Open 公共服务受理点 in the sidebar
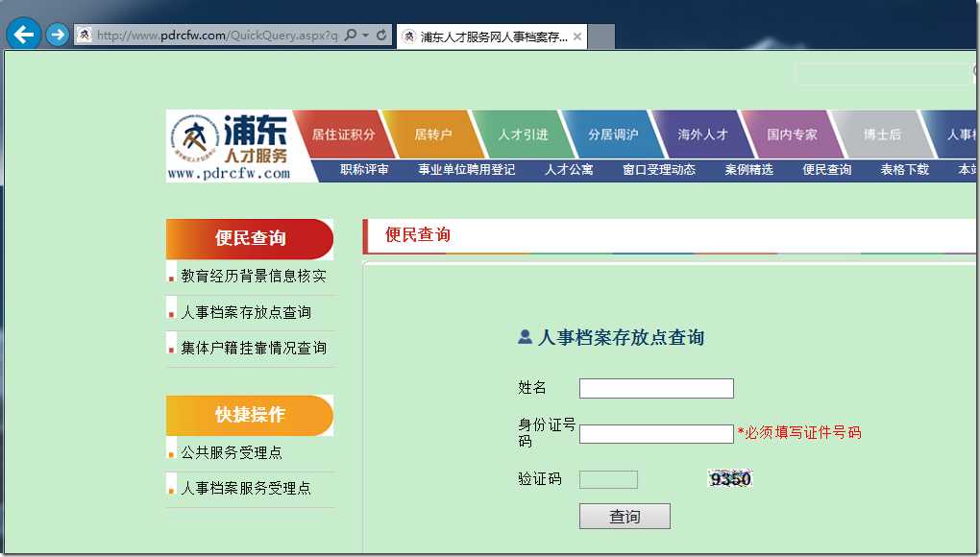Viewport: 980px width, 557px height. point(232,452)
